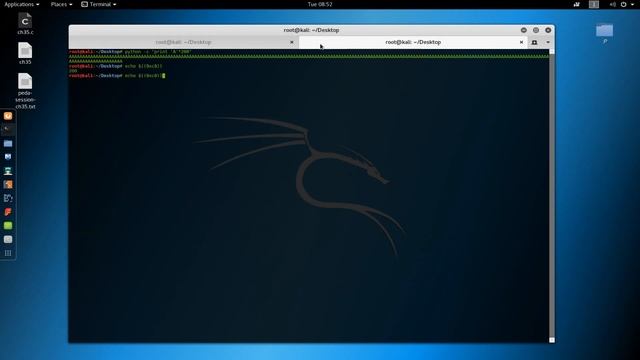Open the Firefox browser from the dock

click(x=8, y=116)
